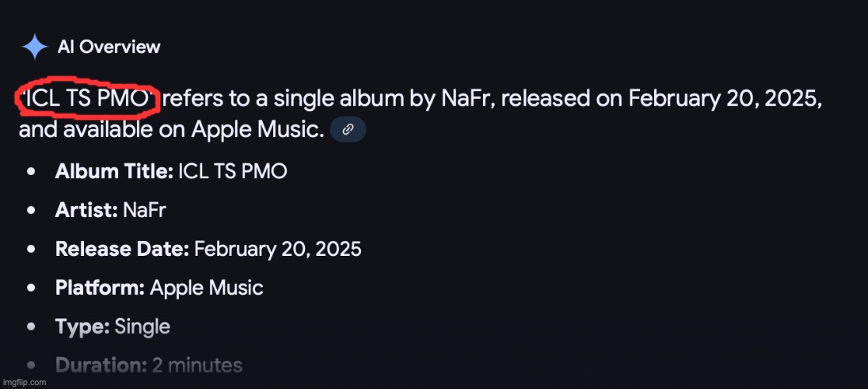
Task: Click the bold Type label
Action: tap(82, 327)
